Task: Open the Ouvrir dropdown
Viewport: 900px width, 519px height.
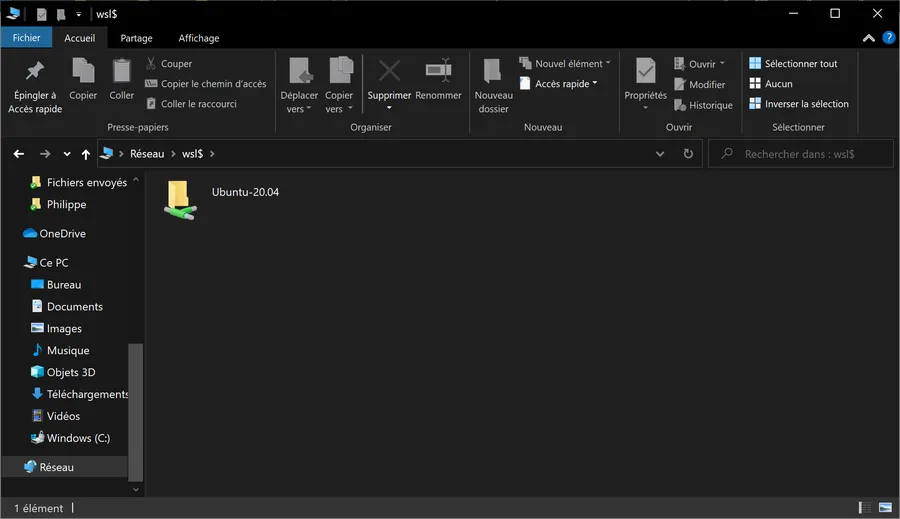Action: point(699,64)
